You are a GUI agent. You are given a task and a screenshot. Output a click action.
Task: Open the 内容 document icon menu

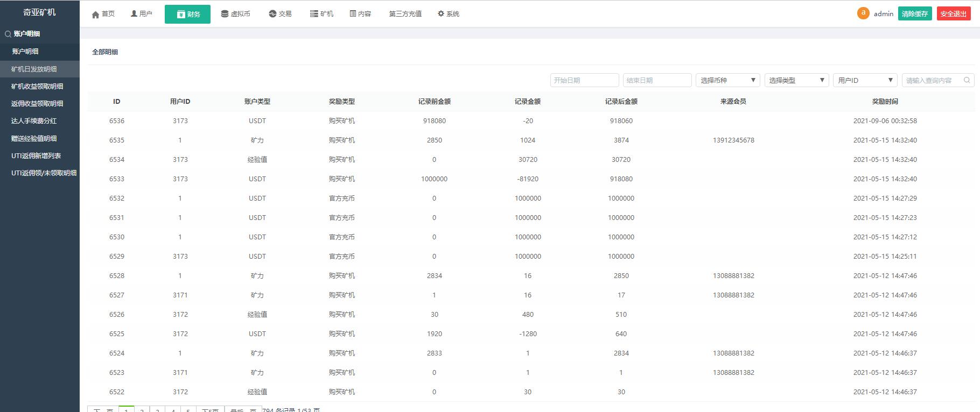(x=353, y=14)
